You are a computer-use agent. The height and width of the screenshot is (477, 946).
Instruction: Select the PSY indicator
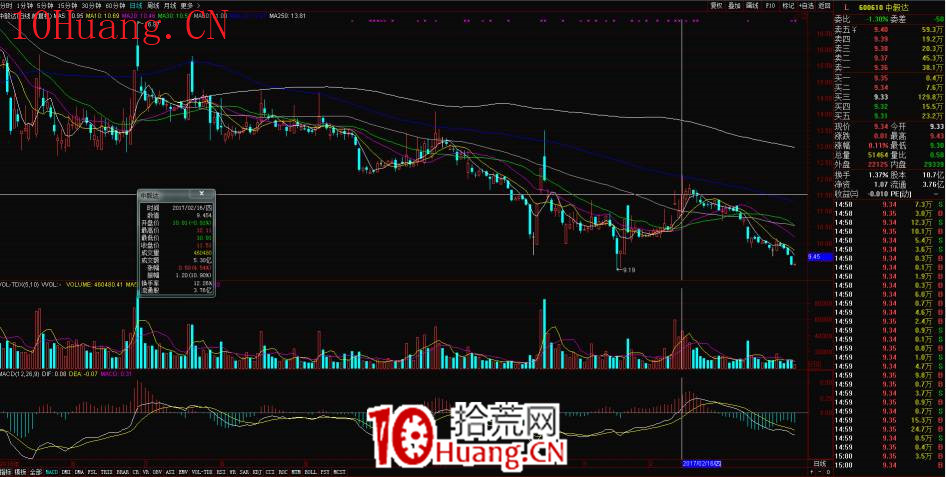pos(325,471)
